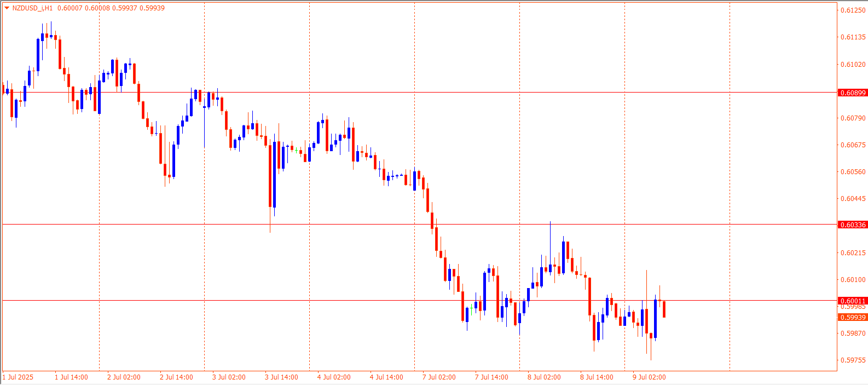Click the small triangle beside NZDUSD_i,H1

point(7,8)
